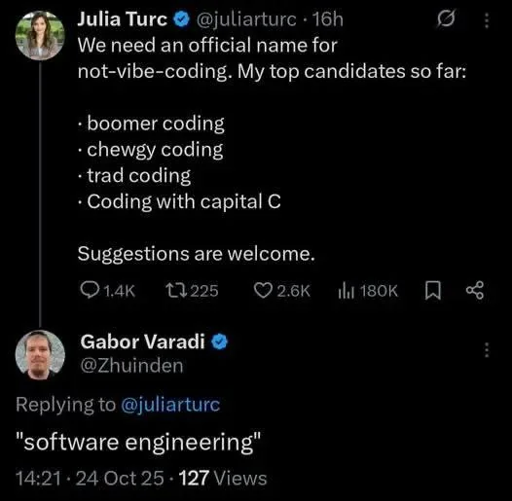
Task: Click the Grok slashed-circle icon
Action: 446,19
